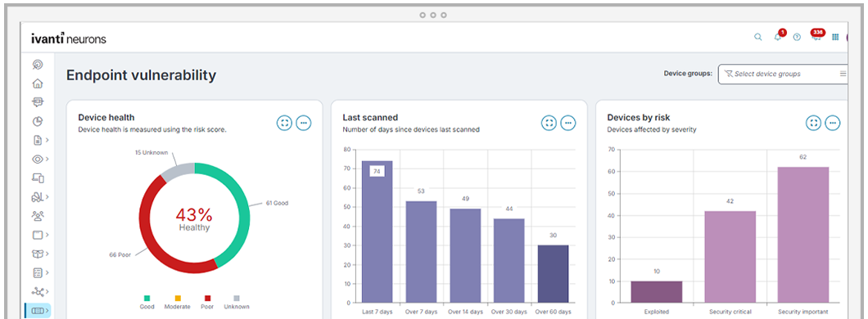Expand the window square menu chevron
This screenshot has width=868, height=319.
[47, 235]
